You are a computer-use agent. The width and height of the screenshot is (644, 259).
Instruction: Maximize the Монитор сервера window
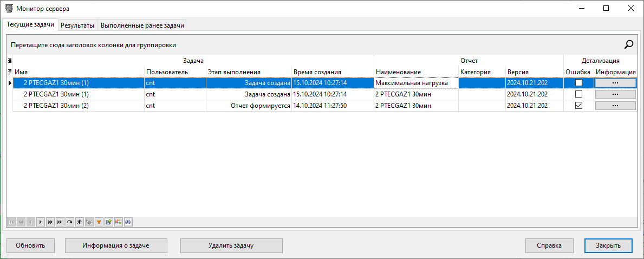click(x=606, y=8)
